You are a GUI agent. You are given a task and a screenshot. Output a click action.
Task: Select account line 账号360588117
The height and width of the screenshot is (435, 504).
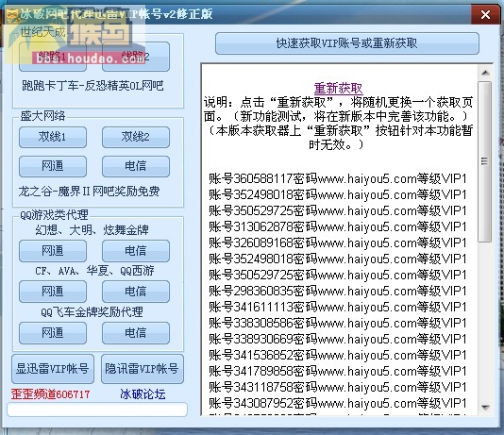coord(338,178)
